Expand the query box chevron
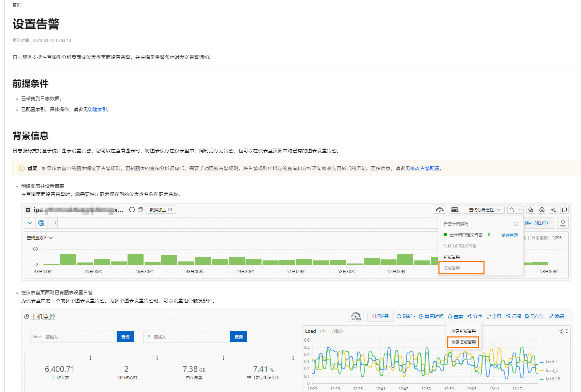Screen dimensions: 581x392 point(30,223)
